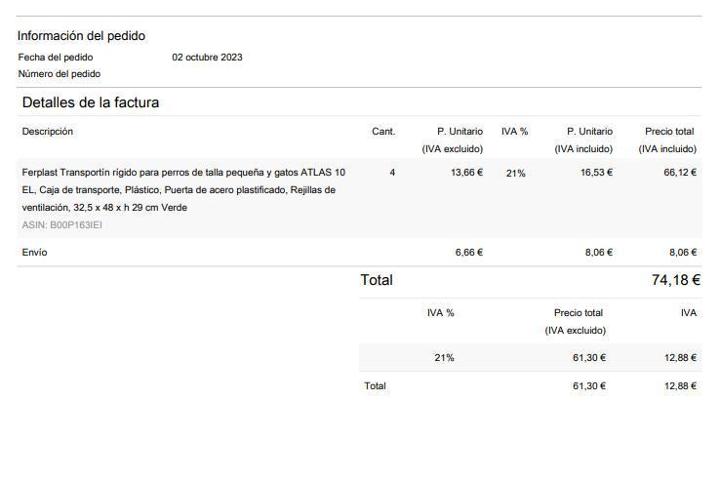Image resolution: width=720 pixels, height=480 pixels.
Task: Click the 'Descripción' column header
Action: pyautogui.click(x=47, y=131)
